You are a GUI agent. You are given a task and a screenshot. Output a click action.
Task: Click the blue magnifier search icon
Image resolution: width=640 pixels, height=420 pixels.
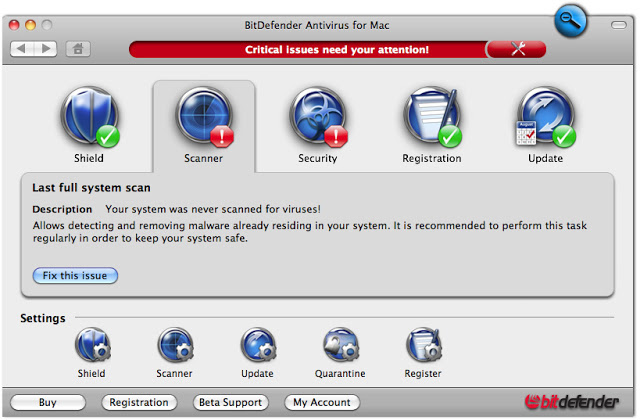point(570,20)
